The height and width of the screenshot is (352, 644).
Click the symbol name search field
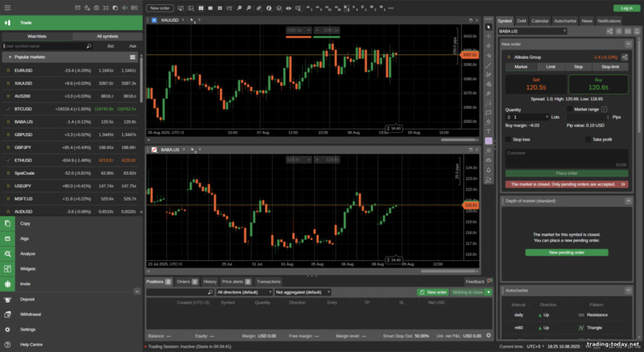[x=47, y=47]
